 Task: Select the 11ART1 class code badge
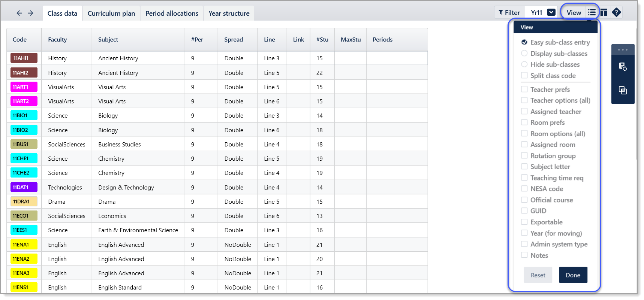(x=24, y=87)
